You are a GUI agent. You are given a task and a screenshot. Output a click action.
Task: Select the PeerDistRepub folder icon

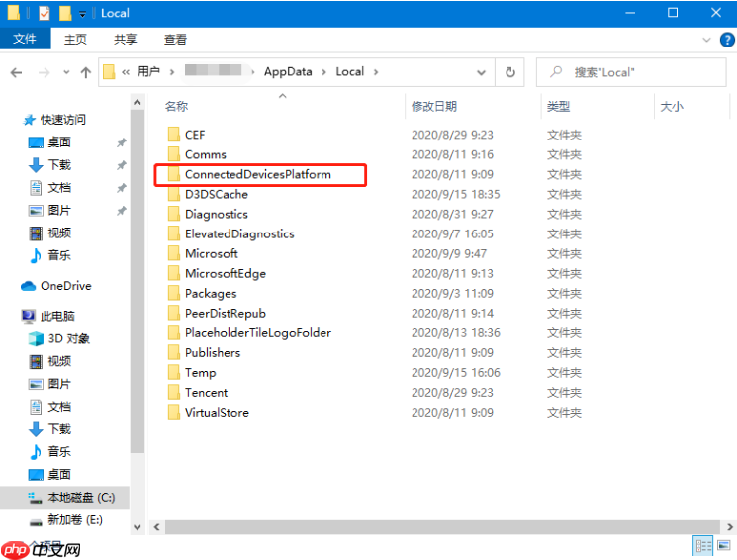pos(174,314)
